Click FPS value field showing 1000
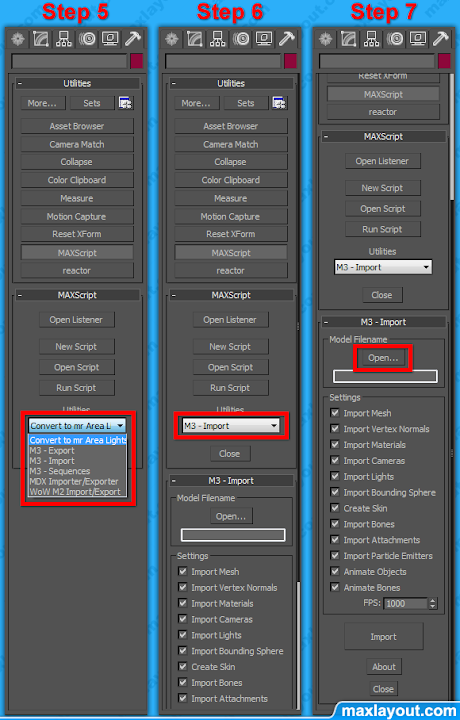 [405, 603]
